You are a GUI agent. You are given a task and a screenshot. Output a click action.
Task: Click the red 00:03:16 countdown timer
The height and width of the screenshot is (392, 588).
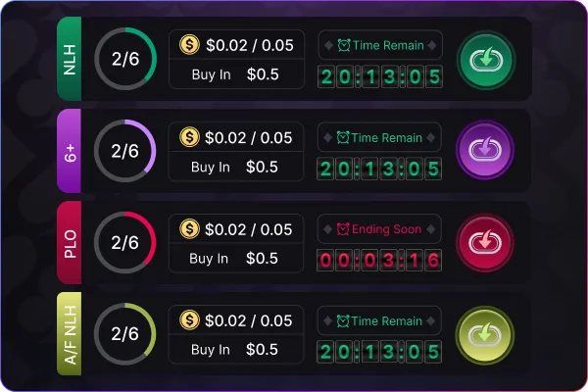[379, 260]
